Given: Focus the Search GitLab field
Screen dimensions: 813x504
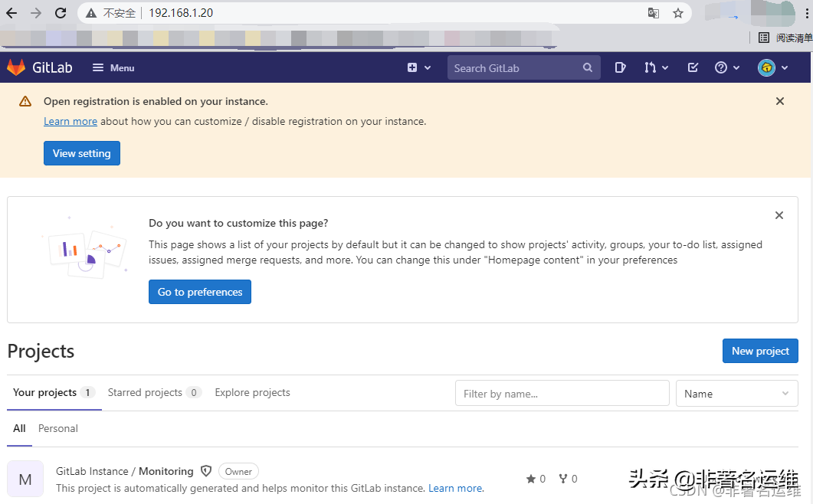Looking at the screenshot, I should [x=523, y=68].
